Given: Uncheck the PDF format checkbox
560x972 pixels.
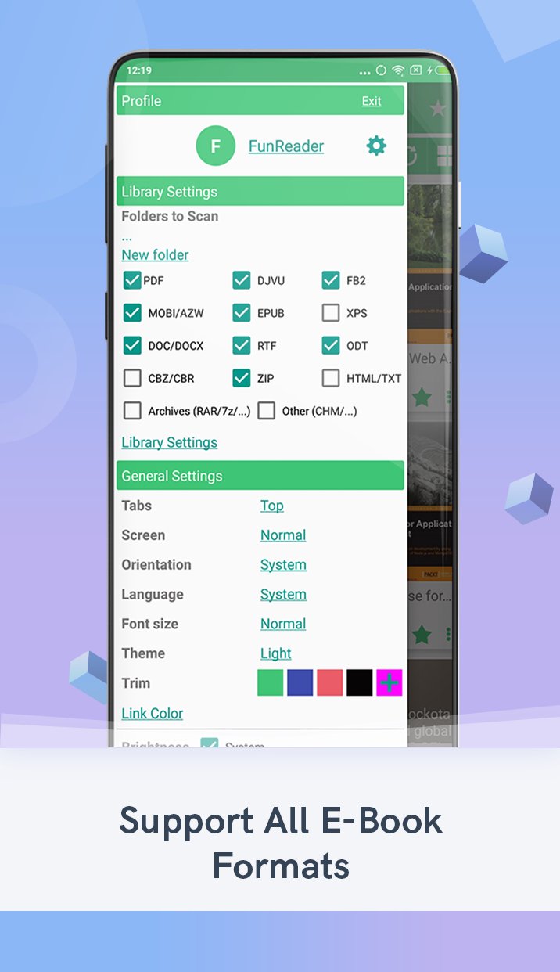Looking at the screenshot, I should tap(132, 280).
